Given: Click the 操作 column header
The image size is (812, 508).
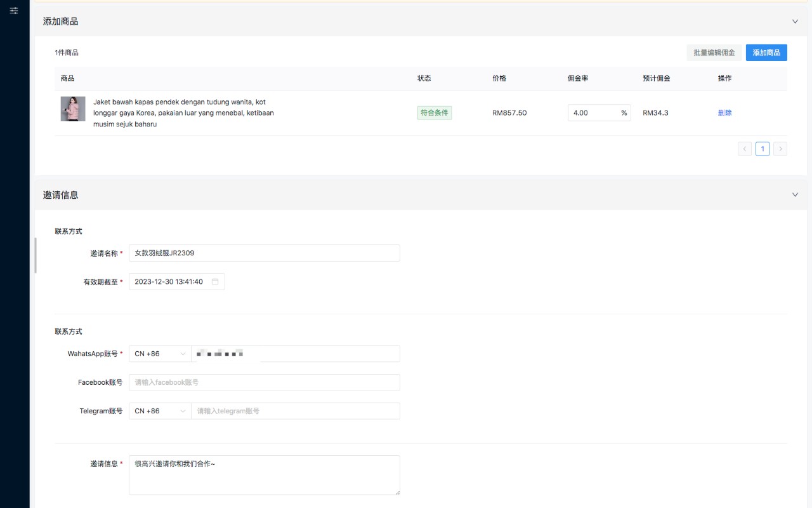Looking at the screenshot, I should (x=725, y=78).
